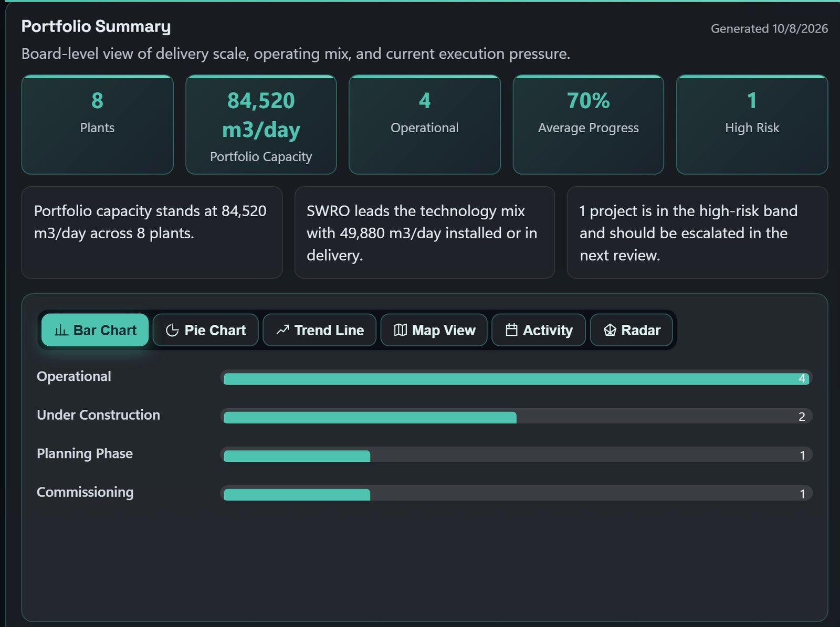Click the map icon in Map View tab

(x=400, y=330)
